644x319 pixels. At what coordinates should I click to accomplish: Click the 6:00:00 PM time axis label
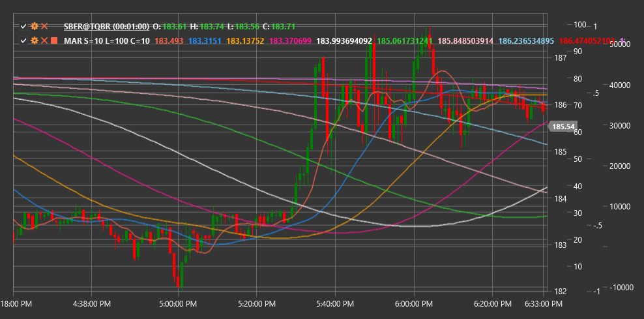[413, 304]
